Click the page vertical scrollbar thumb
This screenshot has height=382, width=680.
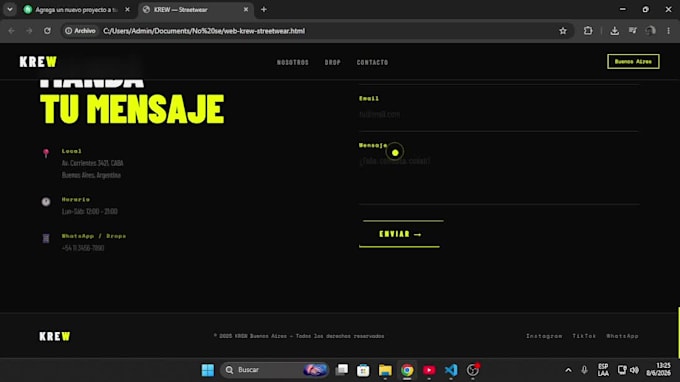(x=678, y=332)
